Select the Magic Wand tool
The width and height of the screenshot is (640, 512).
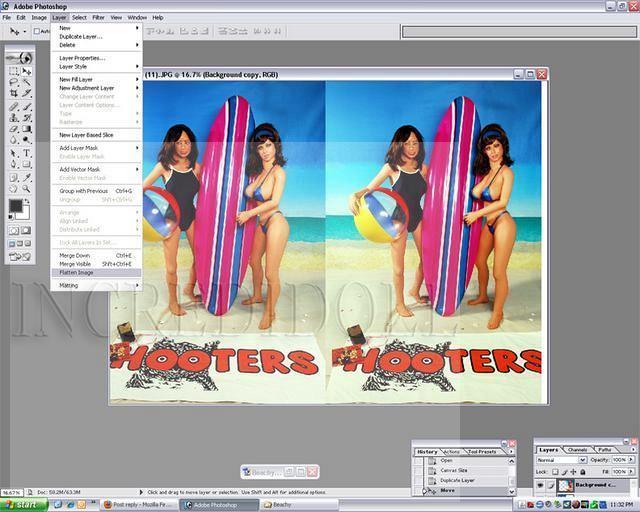coord(27,82)
